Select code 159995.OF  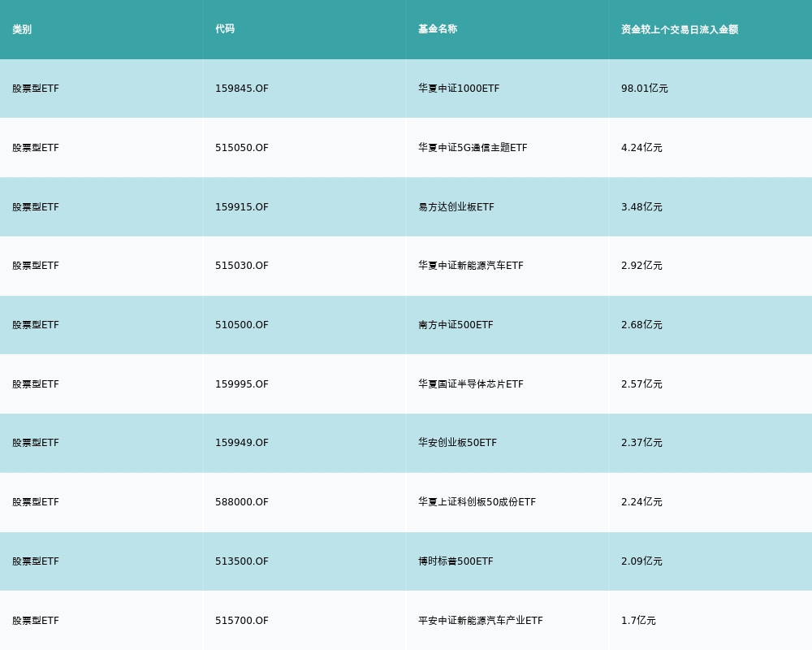[x=242, y=384]
